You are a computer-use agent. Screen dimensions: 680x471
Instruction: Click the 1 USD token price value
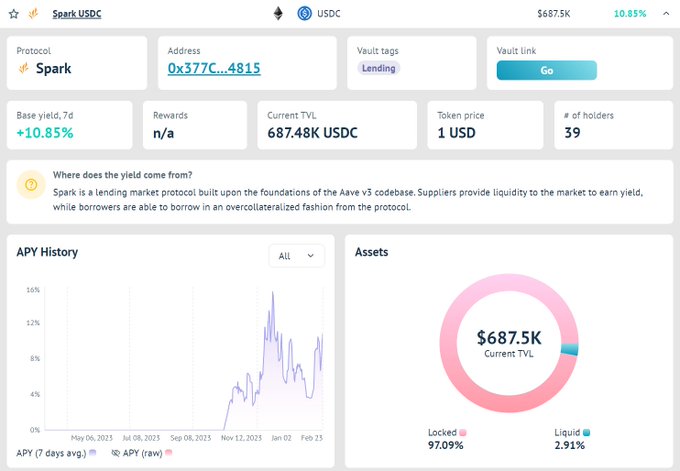tap(456, 133)
